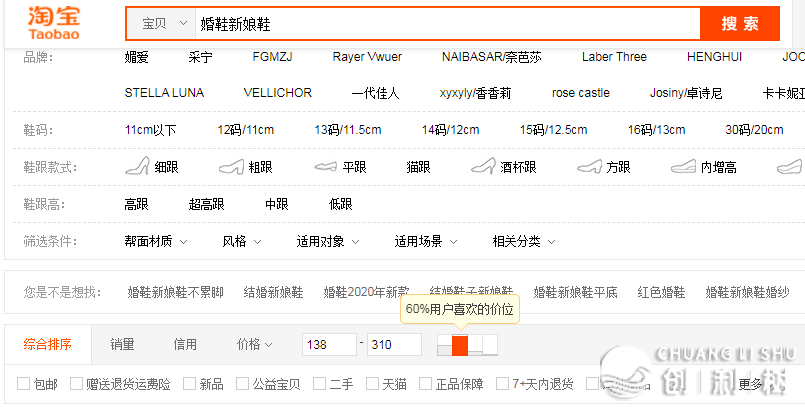Filter by the STELLA LUNA brand
The width and height of the screenshot is (805, 407).
(x=164, y=93)
